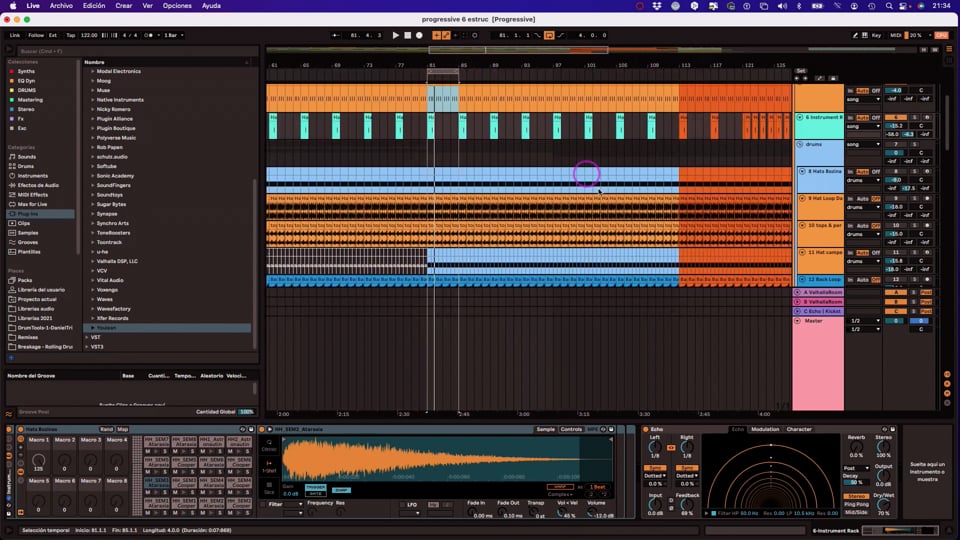Screen dimensions: 960x540
Task: Expand the VST3 folder
Action: (x=87, y=347)
